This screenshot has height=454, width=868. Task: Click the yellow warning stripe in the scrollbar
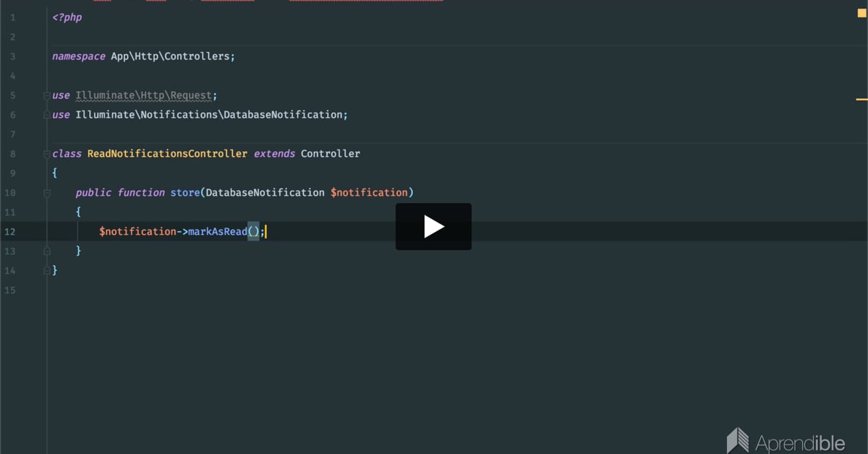pyautogui.click(x=861, y=99)
